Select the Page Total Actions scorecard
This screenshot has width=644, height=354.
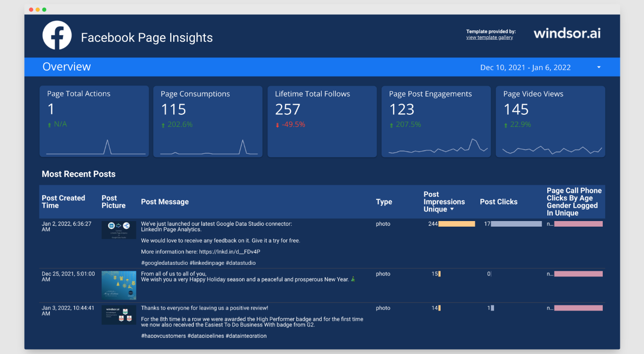[94, 121]
